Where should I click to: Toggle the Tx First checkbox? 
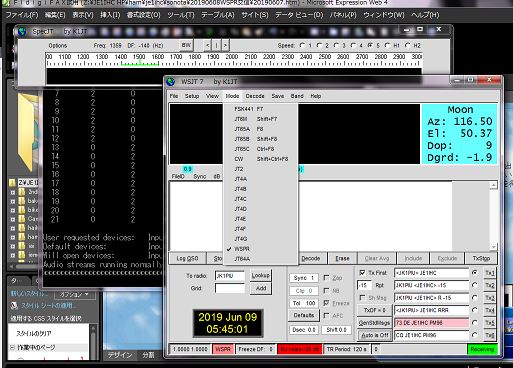363,273
